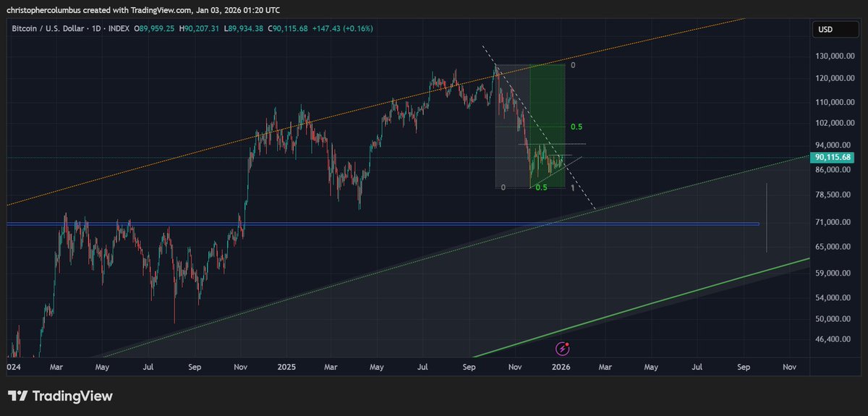Click the 2025 label on time axis
Image resolution: width=868 pixels, height=416 pixels.
point(286,368)
